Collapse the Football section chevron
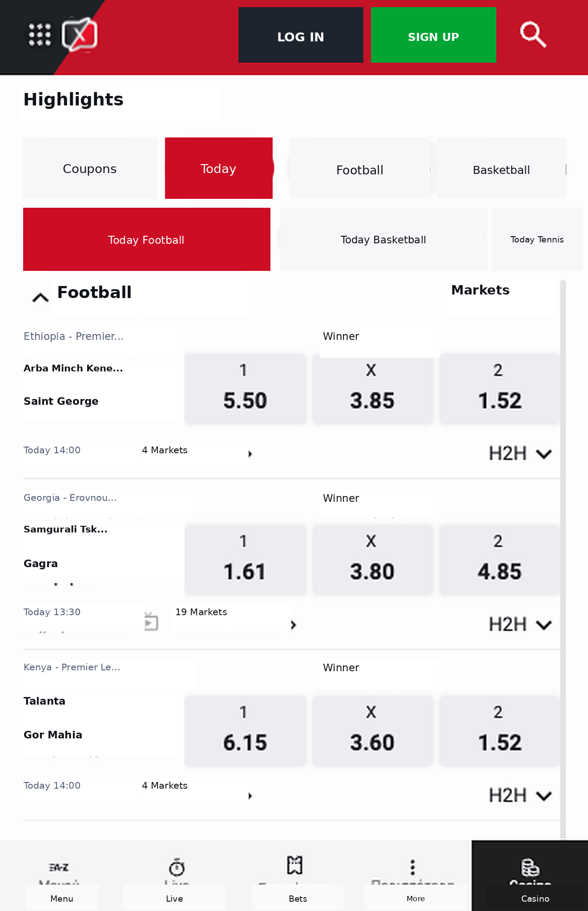The image size is (588, 911). pos(40,297)
